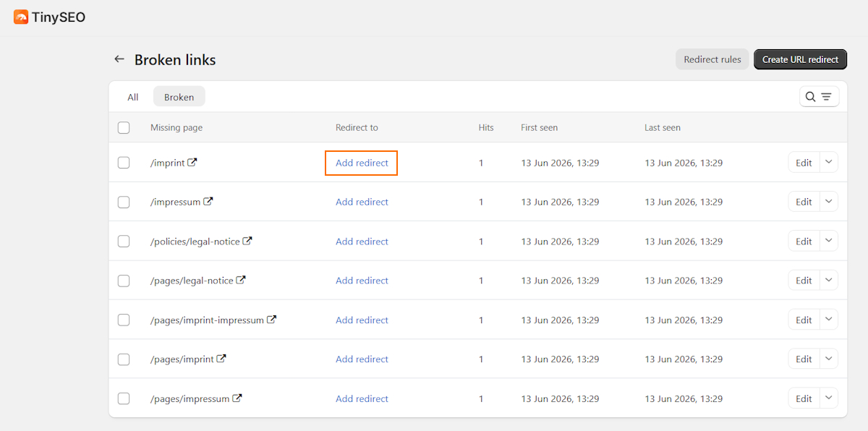
Task: Edit the /pages/imprint entry
Action: (x=804, y=359)
